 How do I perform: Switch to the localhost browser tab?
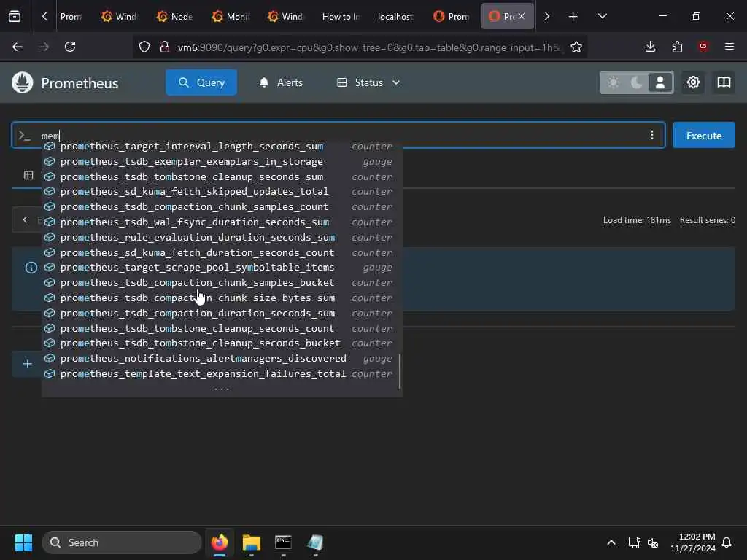click(395, 16)
